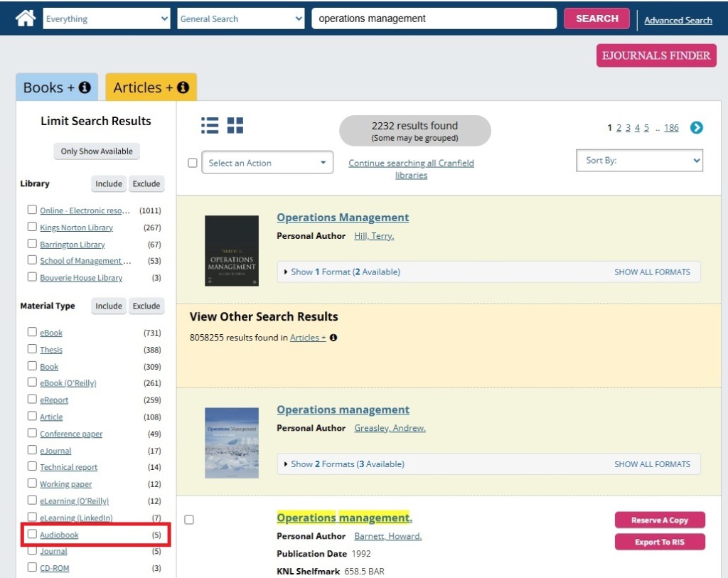Expand Show 1 Format for Hill's book
The height and width of the screenshot is (578, 728).
(x=345, y=272)
